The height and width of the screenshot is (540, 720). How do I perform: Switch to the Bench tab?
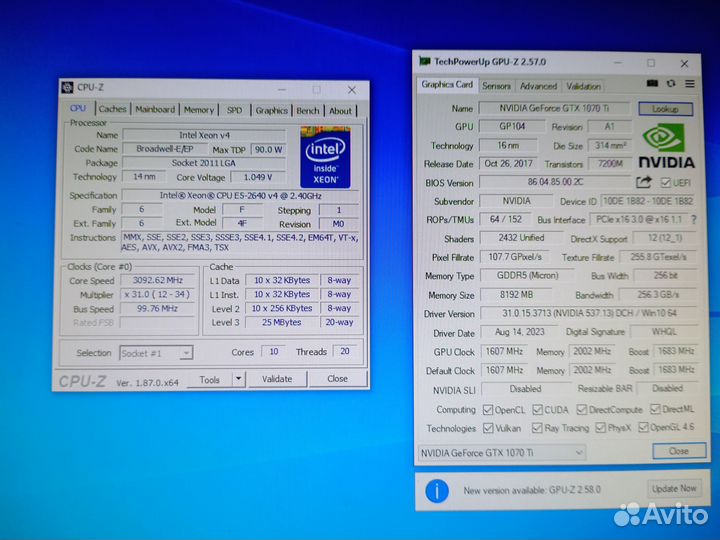point(308,111)
